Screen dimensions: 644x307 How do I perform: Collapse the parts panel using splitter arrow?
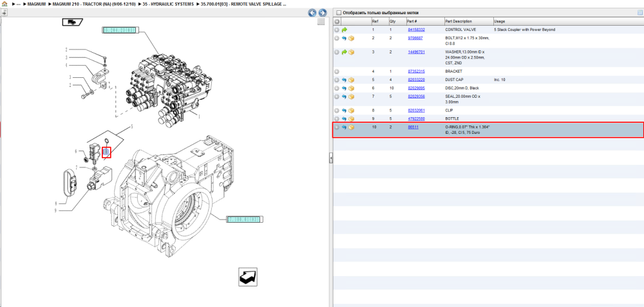coord(330,158)
